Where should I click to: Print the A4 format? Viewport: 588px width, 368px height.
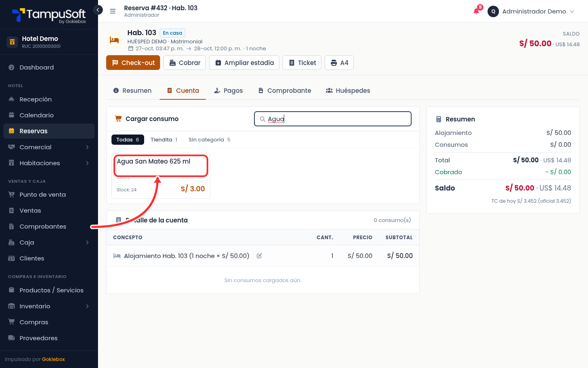point(339,63)
